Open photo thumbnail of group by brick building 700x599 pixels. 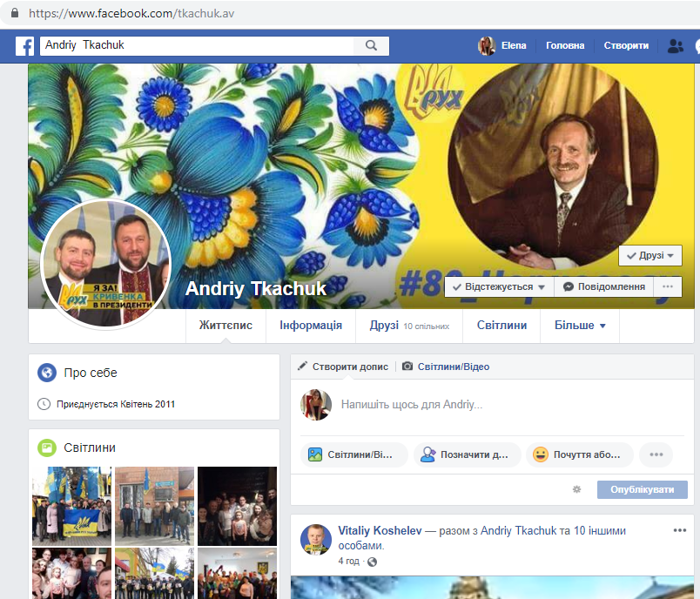tap(154, 506)
